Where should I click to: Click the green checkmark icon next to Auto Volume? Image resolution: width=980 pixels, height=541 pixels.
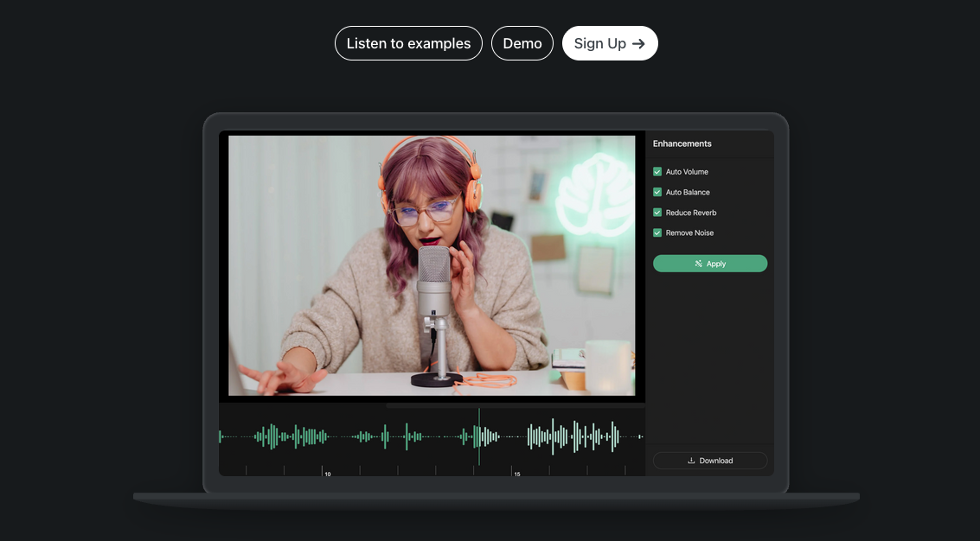point(657,171)
